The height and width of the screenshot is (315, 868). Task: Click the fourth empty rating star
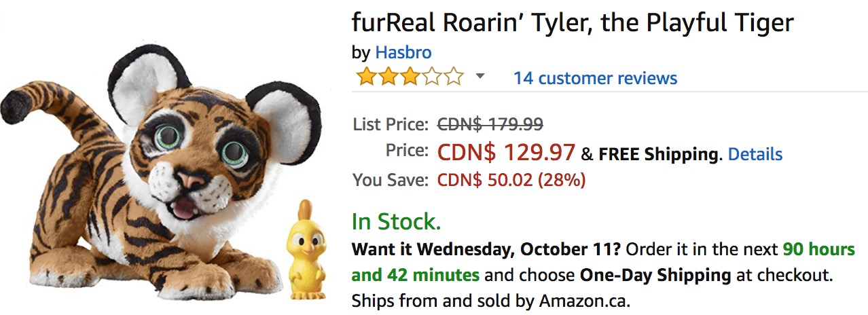click(x=431, y=77)
